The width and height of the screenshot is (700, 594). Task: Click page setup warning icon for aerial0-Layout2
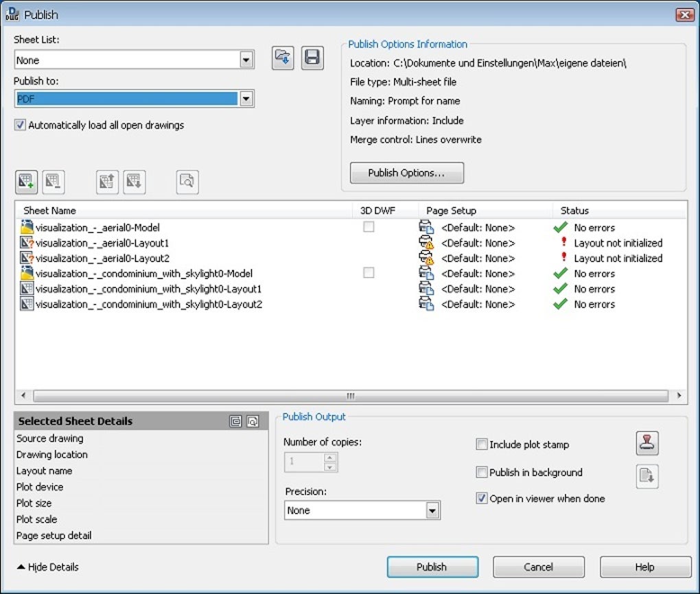[426, 257]
